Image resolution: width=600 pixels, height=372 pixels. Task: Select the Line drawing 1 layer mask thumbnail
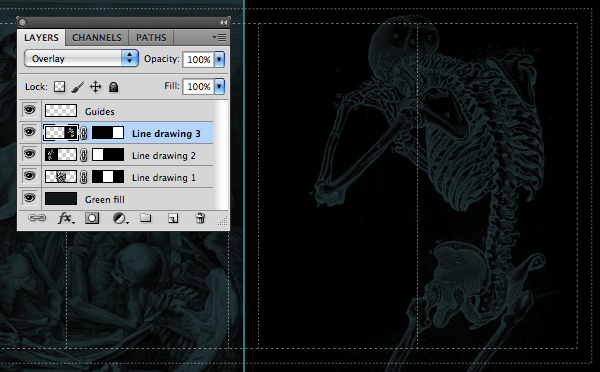coord(108,177)
